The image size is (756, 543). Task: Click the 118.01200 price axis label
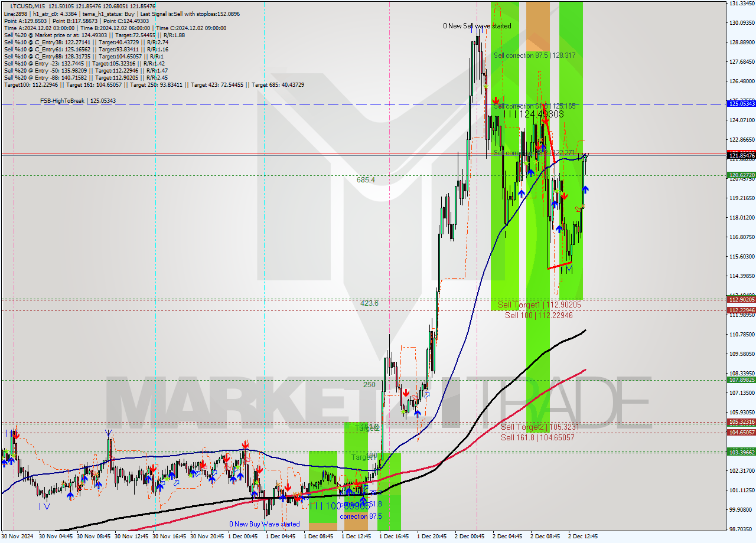[742, 218]
